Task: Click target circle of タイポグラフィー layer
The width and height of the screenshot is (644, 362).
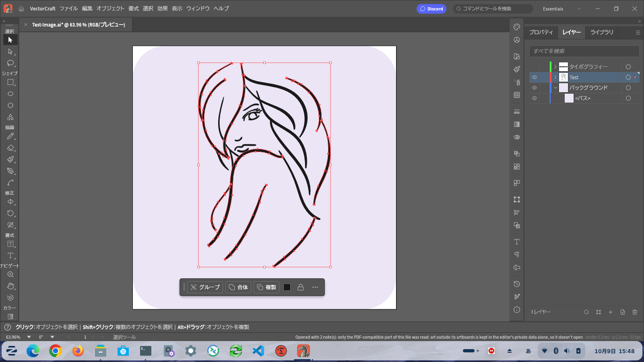Action: pos(628,67)
